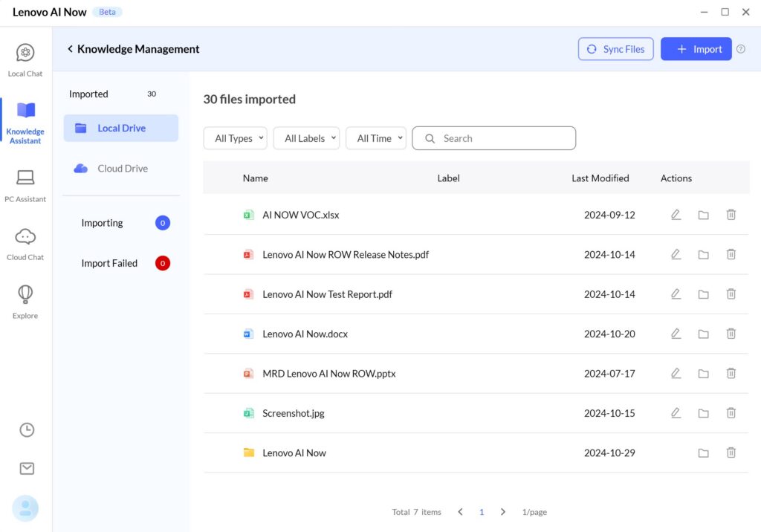Edit label for Screenshot.jpg

click(x=676, y=413)
